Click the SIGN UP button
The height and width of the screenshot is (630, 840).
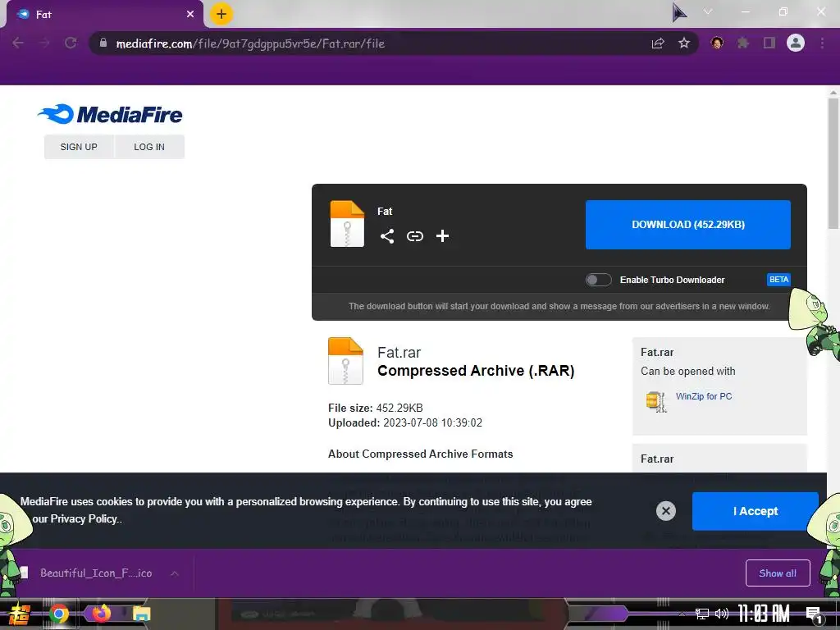pos(79,147)
